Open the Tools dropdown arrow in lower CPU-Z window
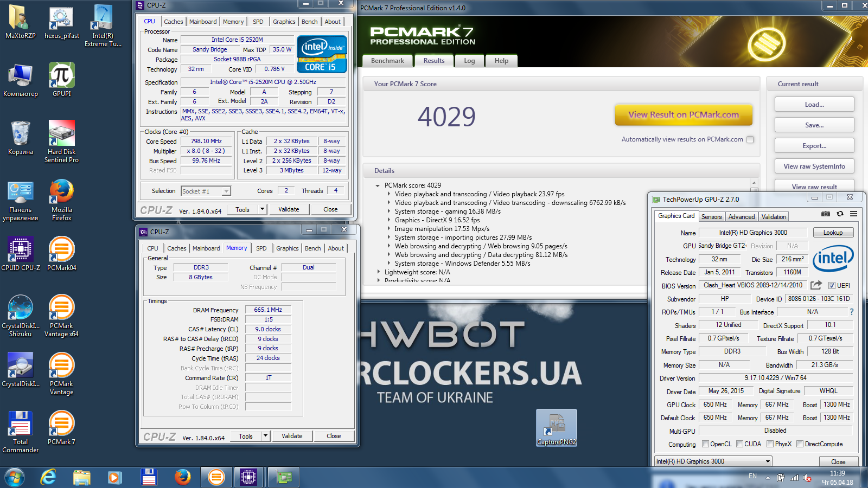The height and width of the screenshot is (488, 868). coord(265,436)
